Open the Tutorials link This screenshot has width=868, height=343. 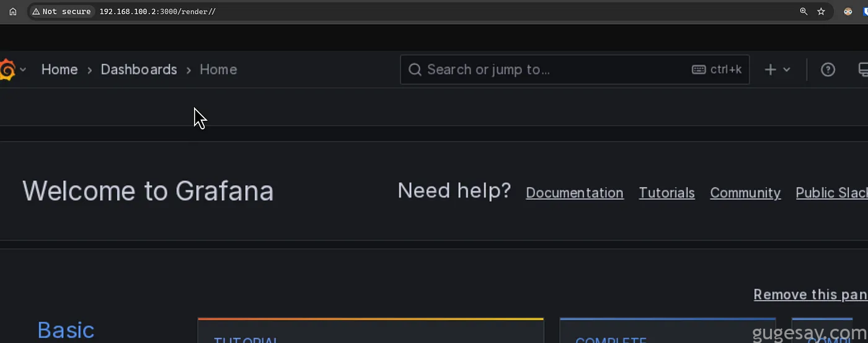667,193
